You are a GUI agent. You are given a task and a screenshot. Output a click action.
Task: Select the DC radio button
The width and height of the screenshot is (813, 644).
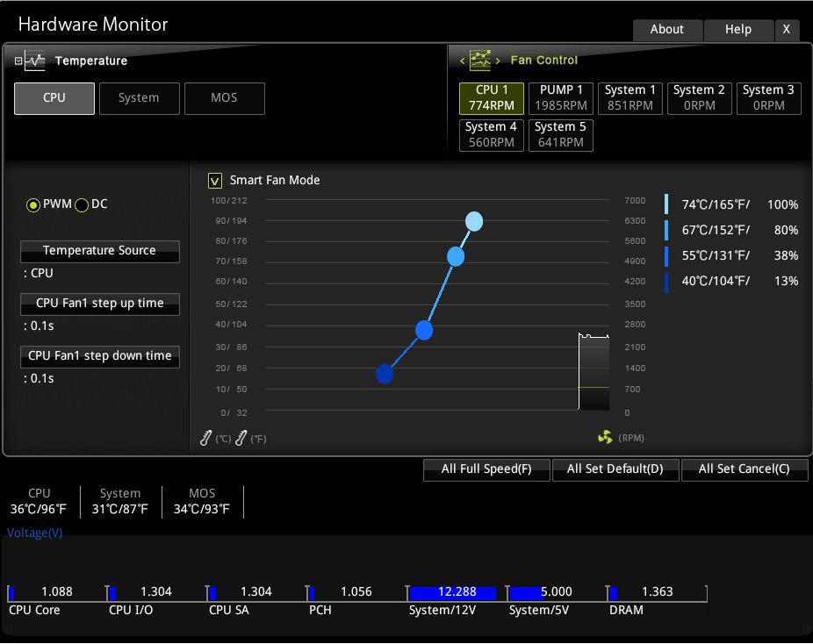point(82,204)
